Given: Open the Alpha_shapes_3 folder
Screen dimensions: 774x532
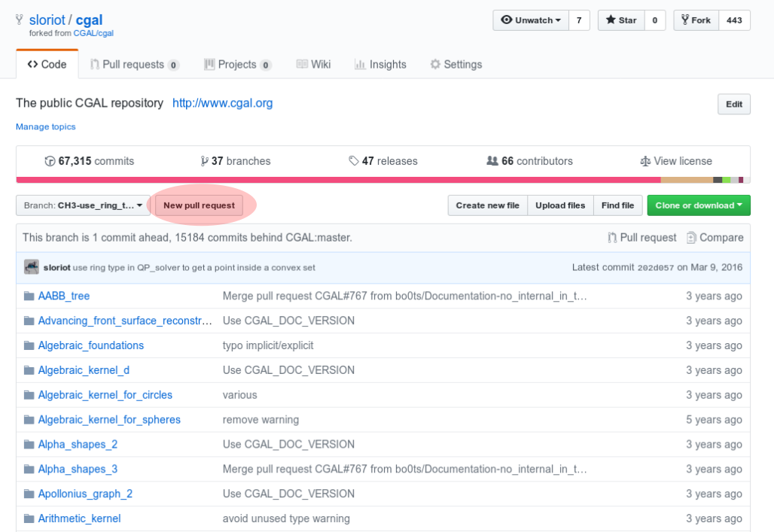Looking at the screenshot, I should (x=78, y=469).
